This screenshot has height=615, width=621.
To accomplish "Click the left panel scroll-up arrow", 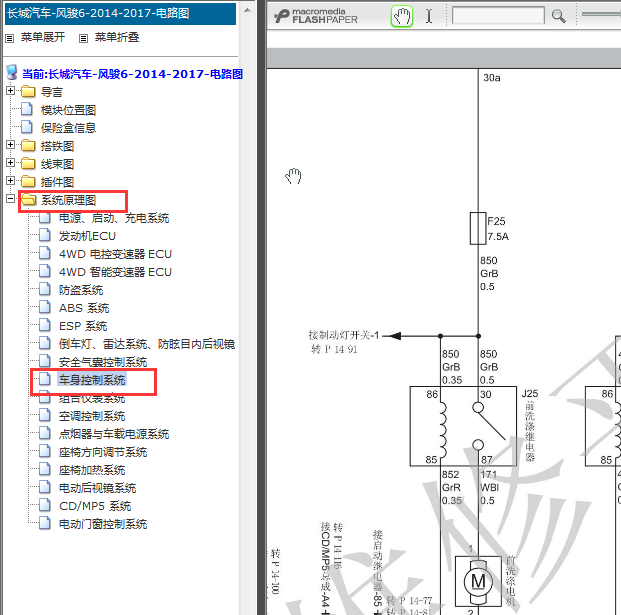I will click(x=248, y=11).
